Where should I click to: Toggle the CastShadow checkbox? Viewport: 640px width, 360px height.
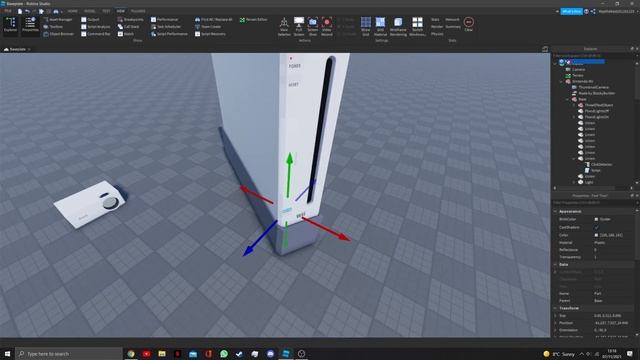pyautogui.click(x=596, y=227)
